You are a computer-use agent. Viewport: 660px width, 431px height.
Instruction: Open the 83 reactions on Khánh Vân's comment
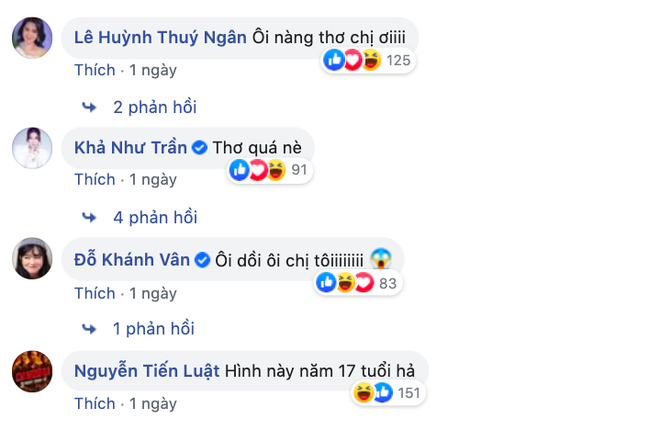[x=358, y=283]
